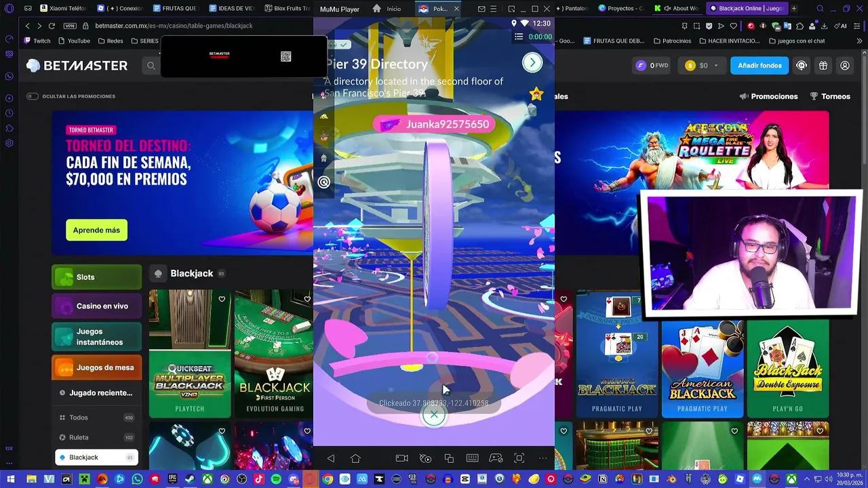
Task: Select Jugado recientemente filter
Action: coord(96,393)
